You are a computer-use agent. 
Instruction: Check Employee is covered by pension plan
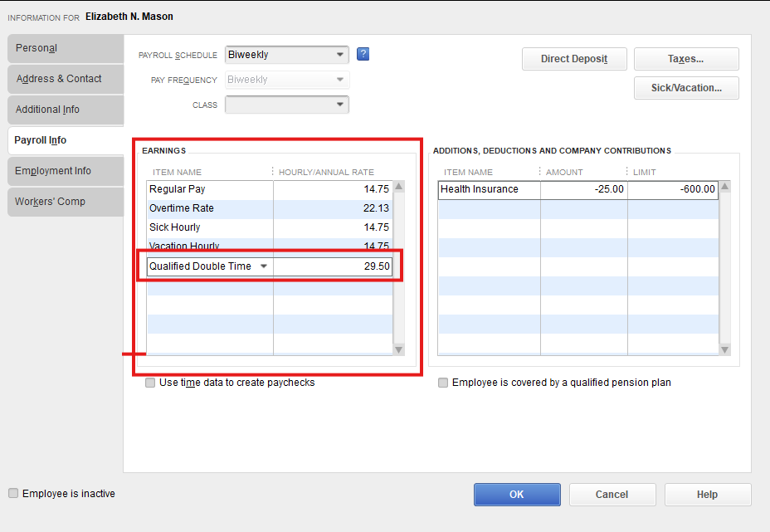click(443, 383)
